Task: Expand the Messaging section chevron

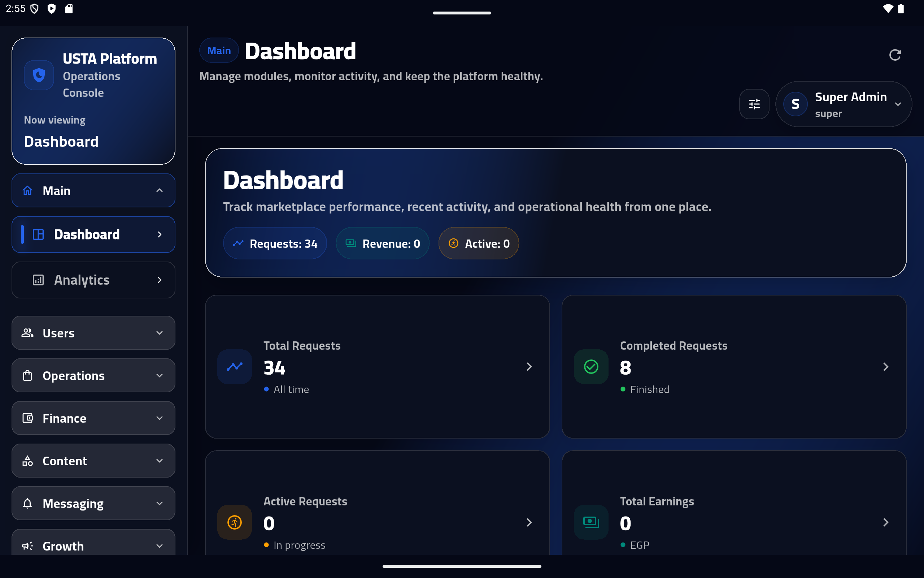Action: tap(160, 503)
